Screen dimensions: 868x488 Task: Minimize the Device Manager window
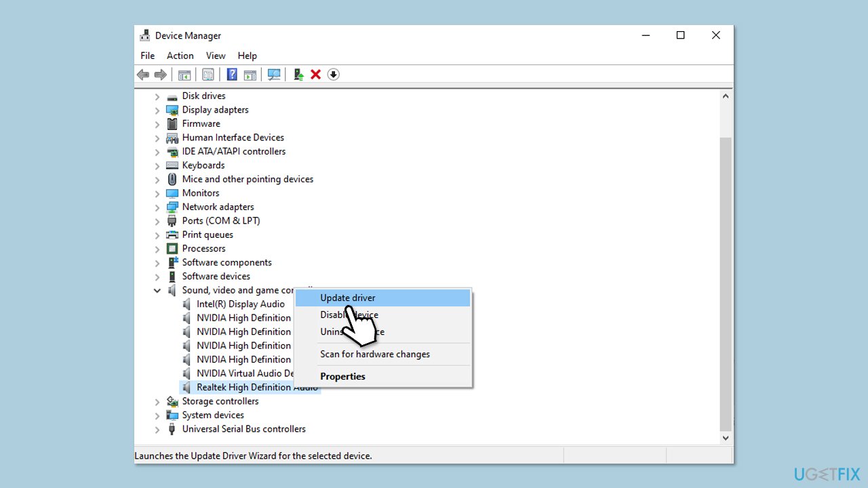(x=645, y=36)
